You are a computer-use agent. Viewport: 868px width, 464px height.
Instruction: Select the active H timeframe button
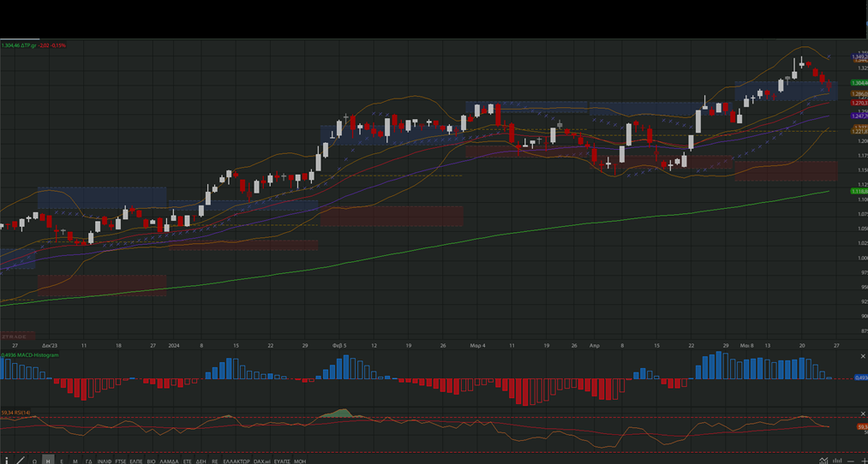coord(48,461)
